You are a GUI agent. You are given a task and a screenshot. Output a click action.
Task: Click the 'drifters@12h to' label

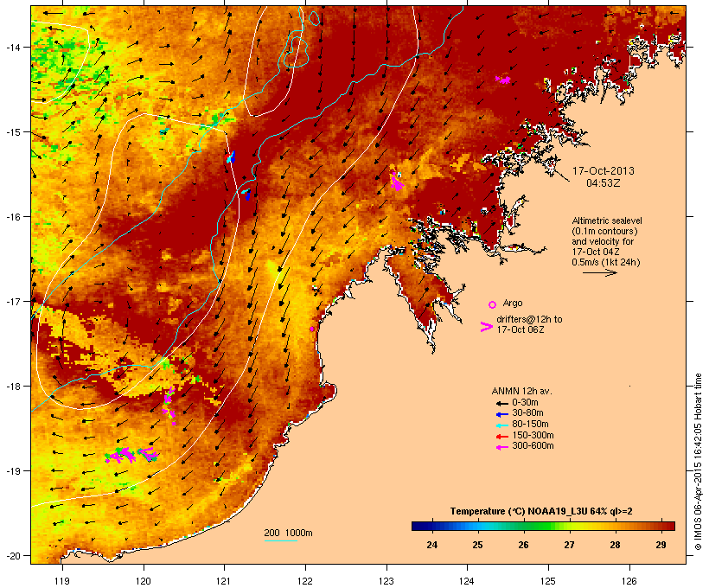529,319
